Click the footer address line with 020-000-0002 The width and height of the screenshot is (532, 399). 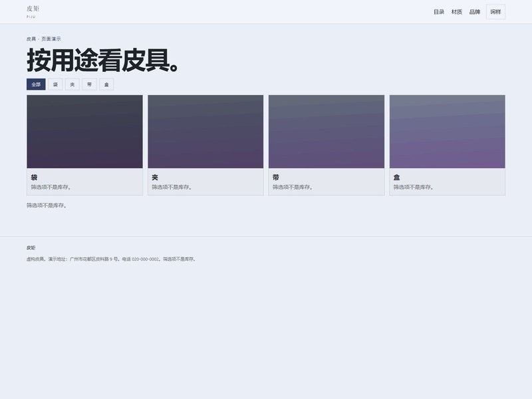pyautogui.click(x=111, y=259)
